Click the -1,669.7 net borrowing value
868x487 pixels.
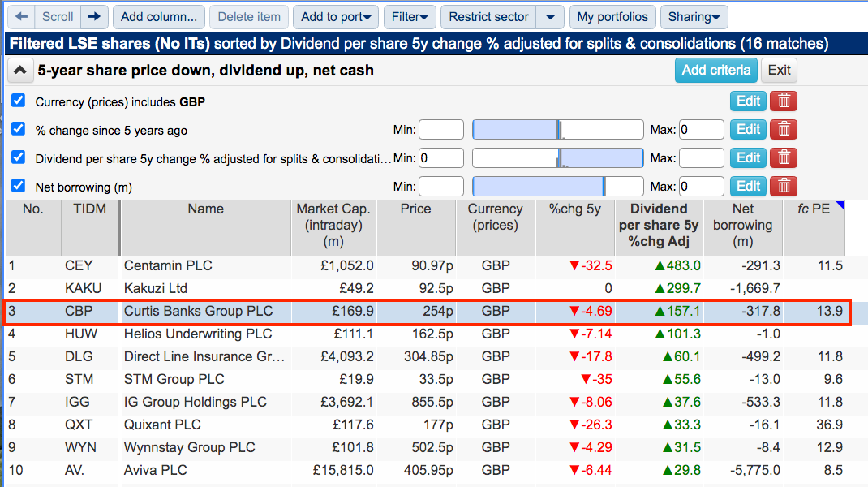coord(755,288)
